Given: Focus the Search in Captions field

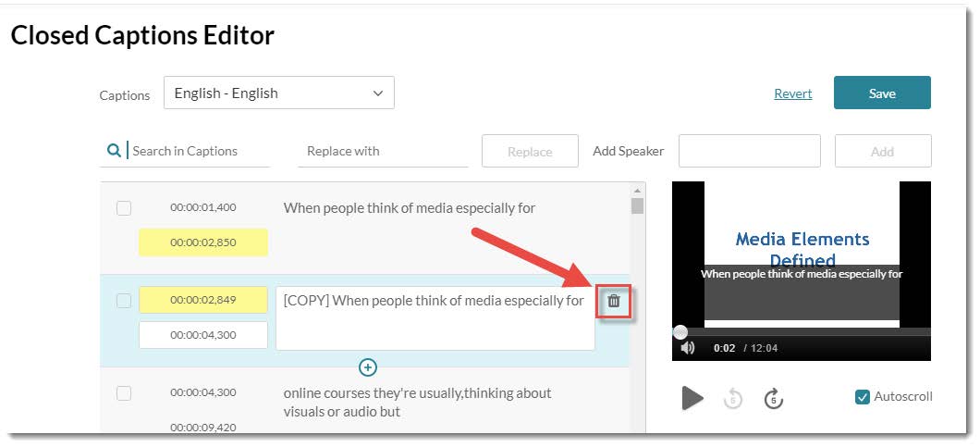Looking at the screenshot, I should [199, 151].
